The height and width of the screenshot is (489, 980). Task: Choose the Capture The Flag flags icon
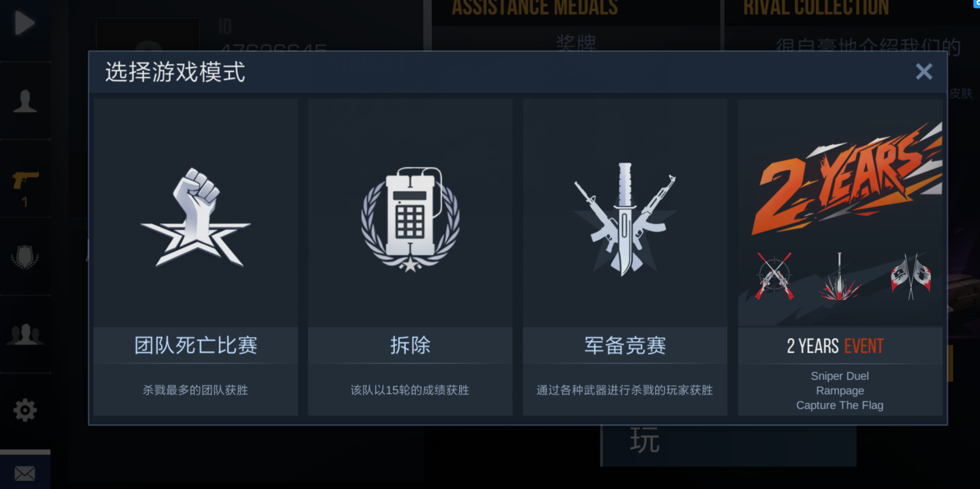[x=910, y=276]
